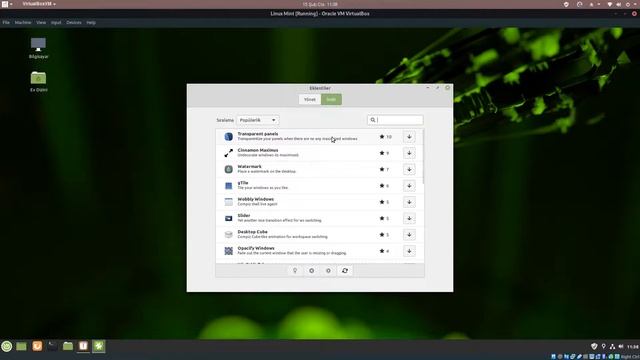The width and height of the screenshot is (640, 360).
Task: Click the Watermark title text
Action: pos(249,167)
